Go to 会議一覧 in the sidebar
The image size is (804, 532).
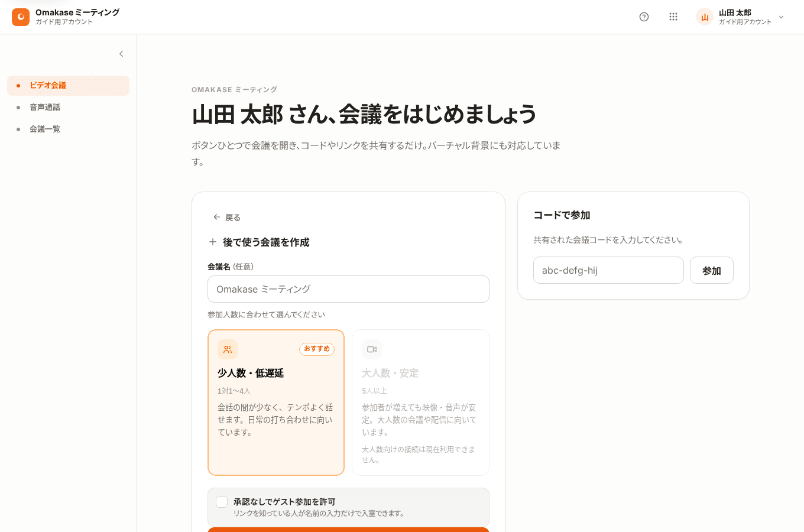(x=68, y=129)
